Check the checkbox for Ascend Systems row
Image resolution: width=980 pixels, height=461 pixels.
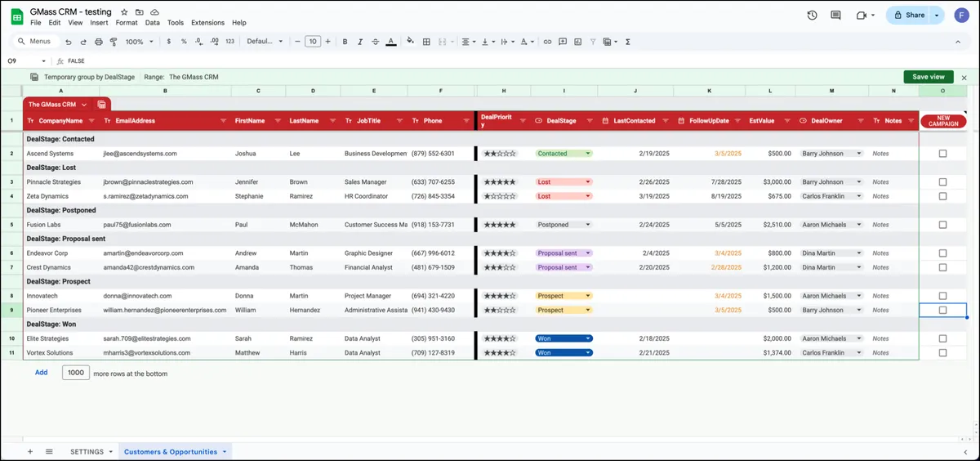[942, 154]
